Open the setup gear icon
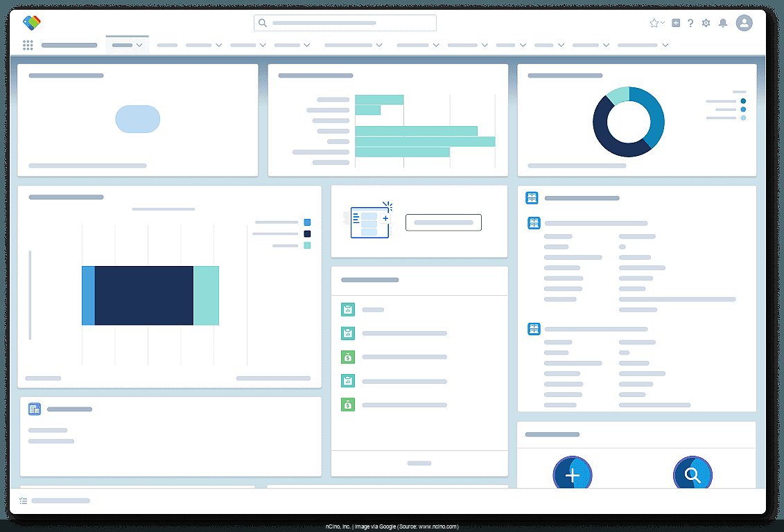Screen dimensions: 784x532 pos(706,23)
